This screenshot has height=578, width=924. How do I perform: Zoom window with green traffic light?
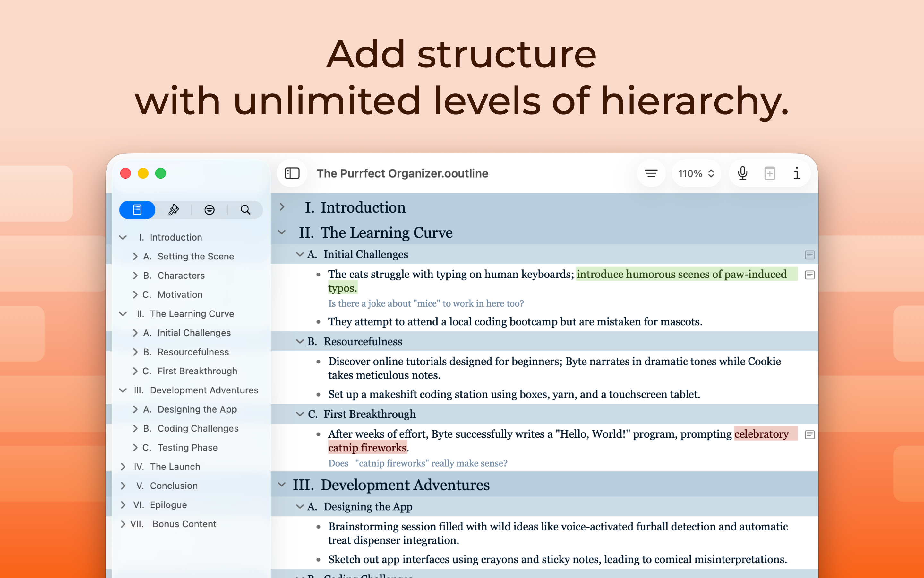click(161, 173)
